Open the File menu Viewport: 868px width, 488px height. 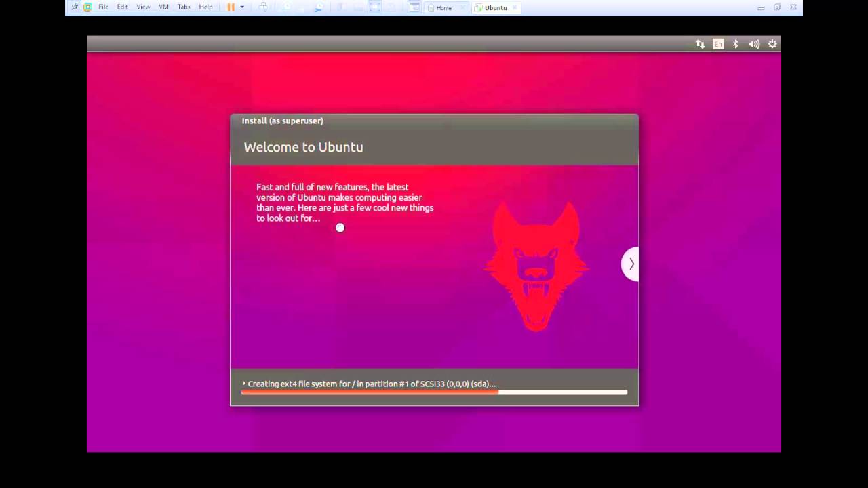tap(103, 7)
